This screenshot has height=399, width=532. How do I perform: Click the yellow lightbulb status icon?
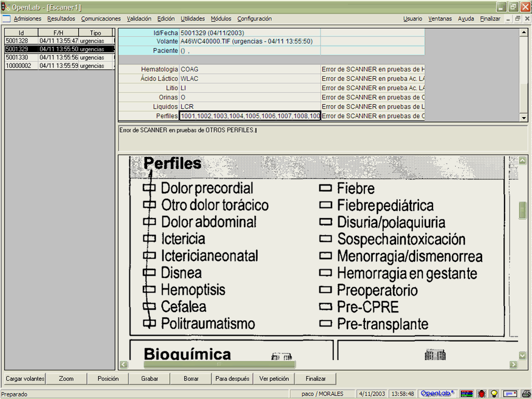click(x=495, y=394)
